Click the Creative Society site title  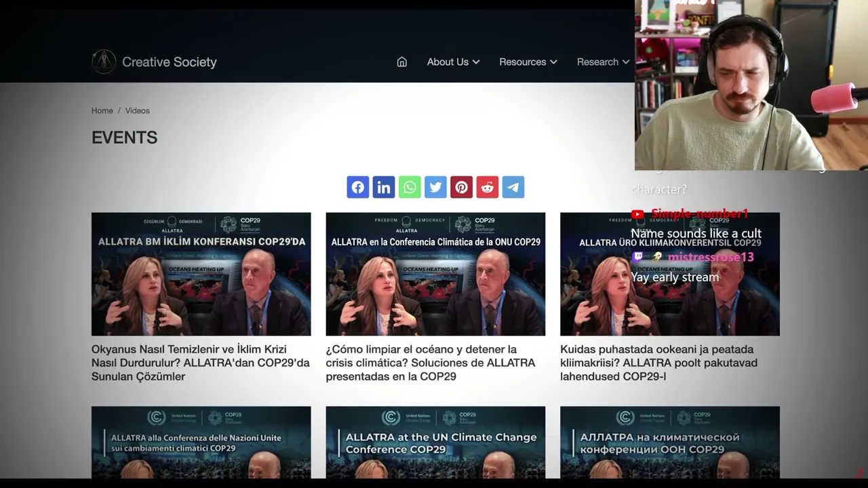click(170, 62)
